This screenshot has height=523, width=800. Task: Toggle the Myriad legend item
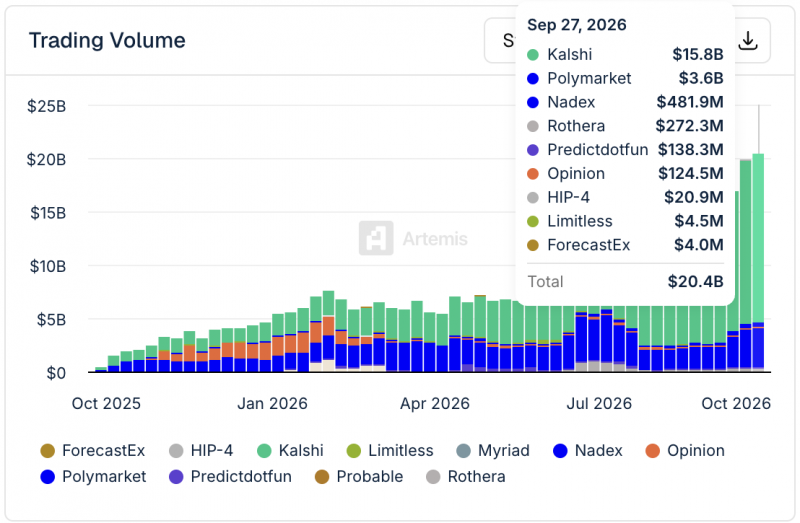(x=493, y=451)
